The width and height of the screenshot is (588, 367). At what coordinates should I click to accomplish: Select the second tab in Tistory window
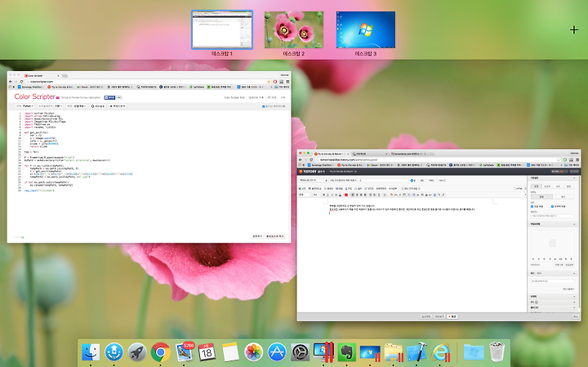point(369,154)
